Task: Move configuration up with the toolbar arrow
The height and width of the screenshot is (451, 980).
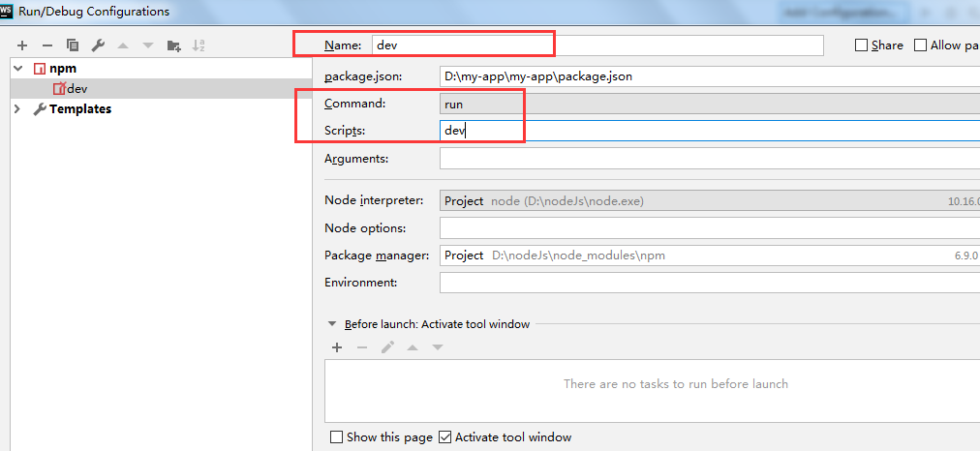Action: click(122, 45)
